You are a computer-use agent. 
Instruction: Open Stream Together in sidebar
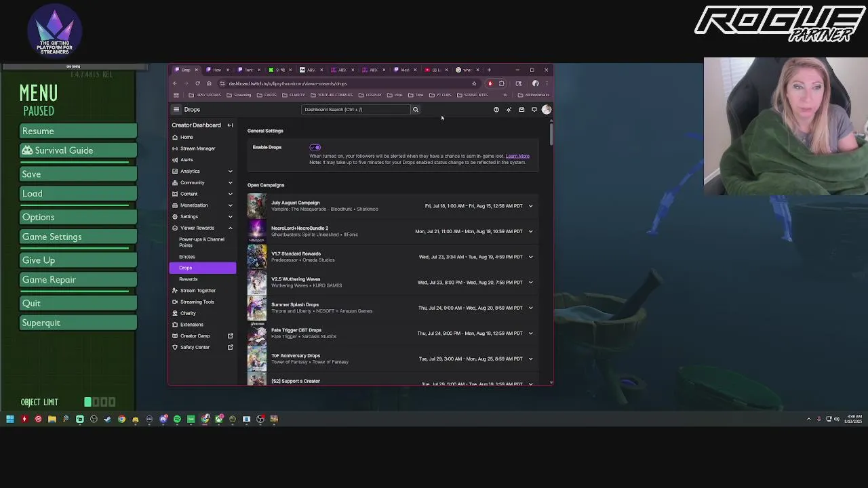click(203, 290)
